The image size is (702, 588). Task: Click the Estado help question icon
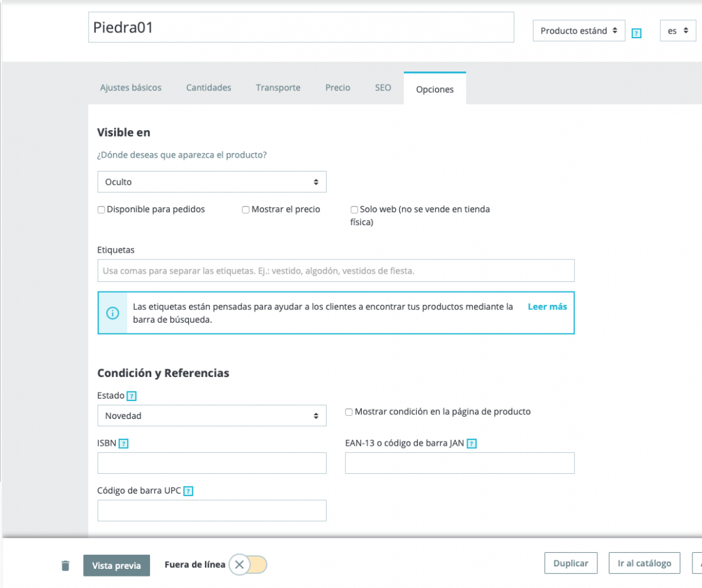131,396
